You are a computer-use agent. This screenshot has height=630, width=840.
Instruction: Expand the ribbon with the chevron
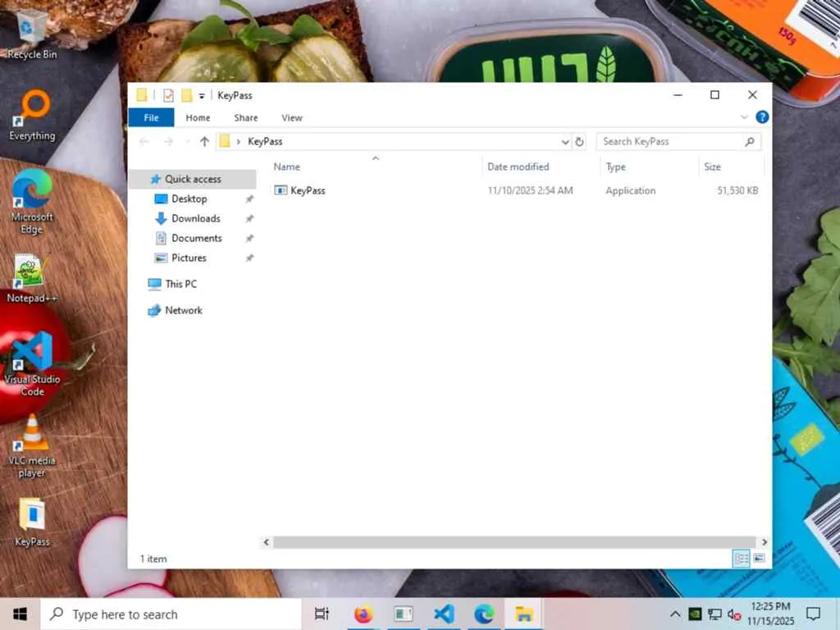pyautogui.click(x=744, y=116)
